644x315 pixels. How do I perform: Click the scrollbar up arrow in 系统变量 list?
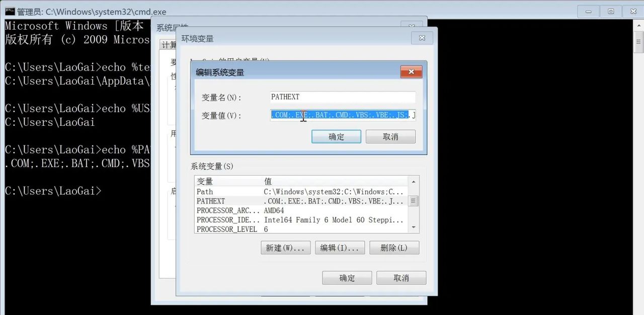click(x=413, y=182)
